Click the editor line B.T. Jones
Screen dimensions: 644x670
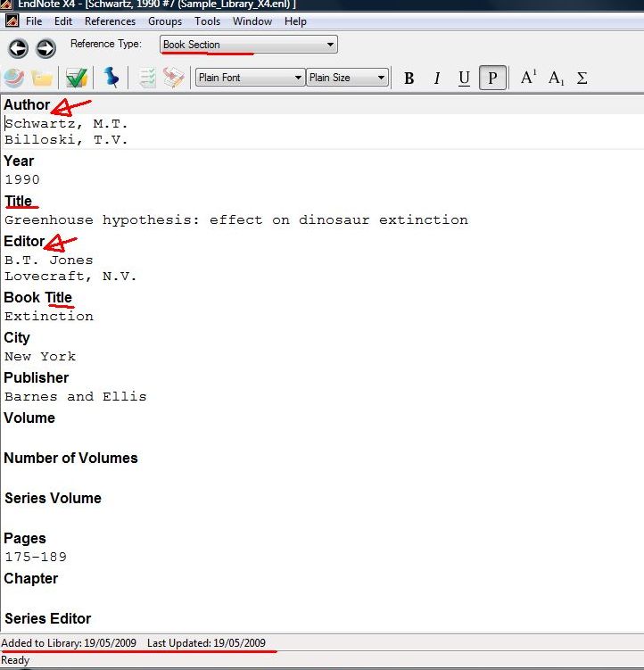[x=49, y=260]
